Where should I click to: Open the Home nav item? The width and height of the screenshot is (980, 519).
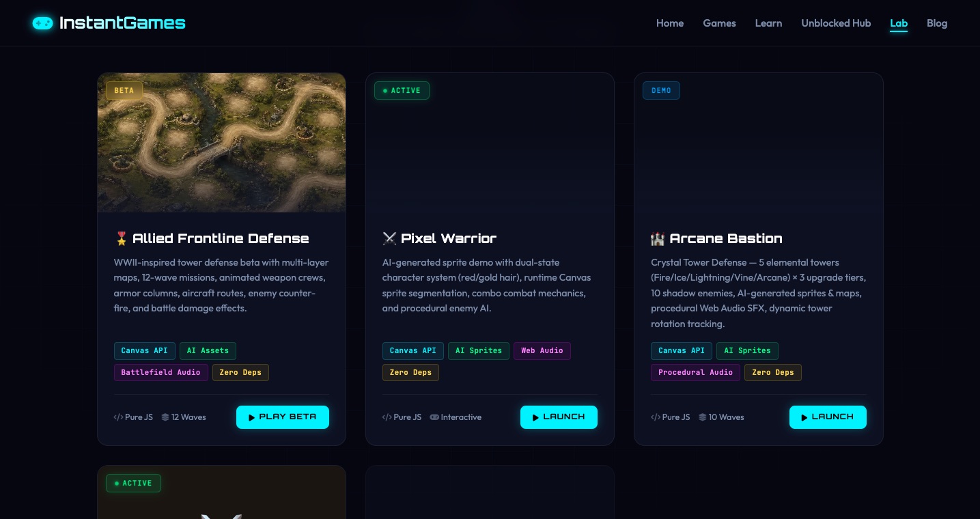pyautogui.click(x=670, y=23)
